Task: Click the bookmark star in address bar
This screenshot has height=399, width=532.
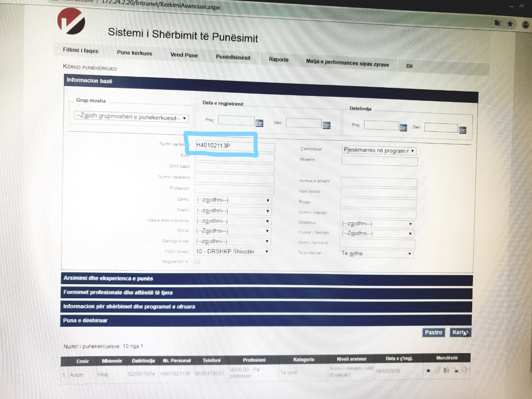Action: pos(510,24)
